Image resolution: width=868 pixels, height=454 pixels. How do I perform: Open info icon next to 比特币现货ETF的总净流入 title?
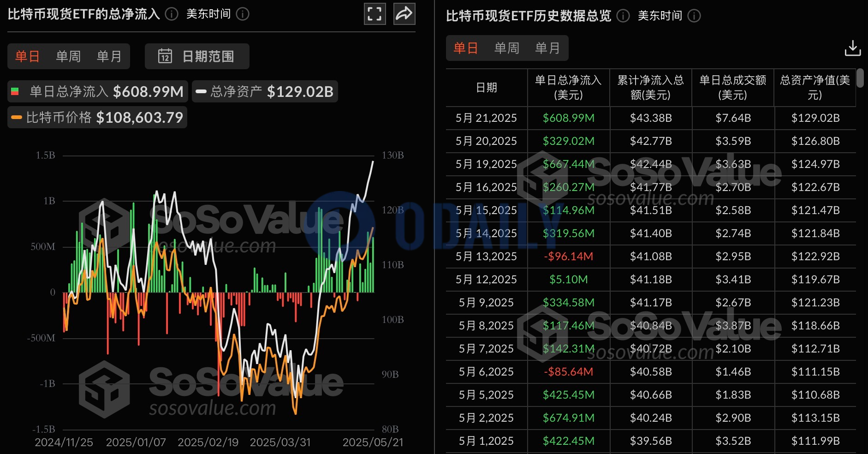[172, 14]
